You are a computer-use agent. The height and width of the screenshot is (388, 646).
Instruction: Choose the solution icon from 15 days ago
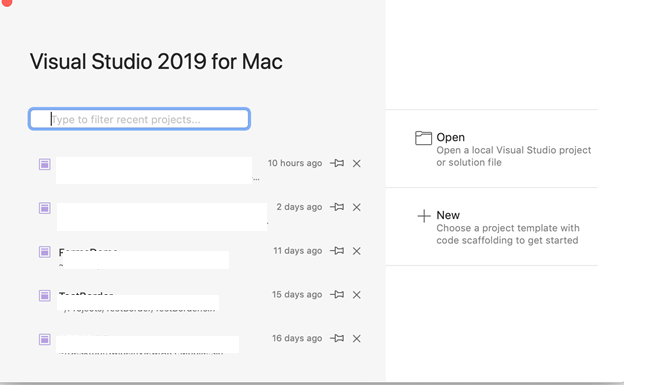(x=45, y=296)
